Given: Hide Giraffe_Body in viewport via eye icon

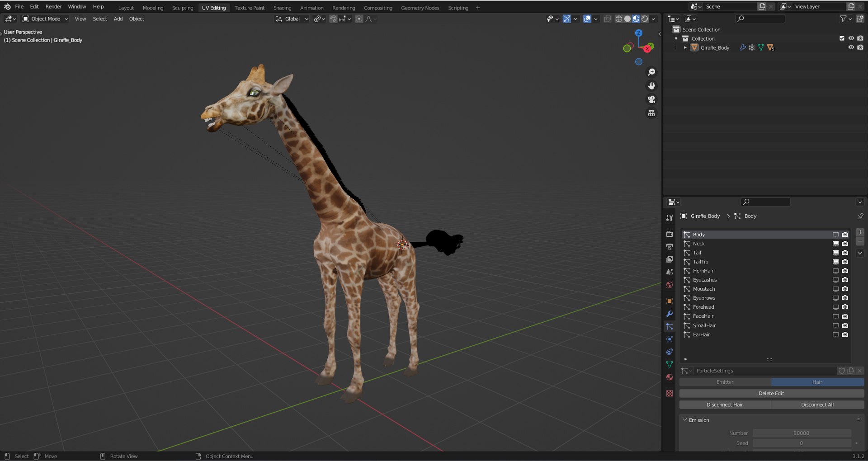Looking at the screenshot, I should click(x=851, y=47).
